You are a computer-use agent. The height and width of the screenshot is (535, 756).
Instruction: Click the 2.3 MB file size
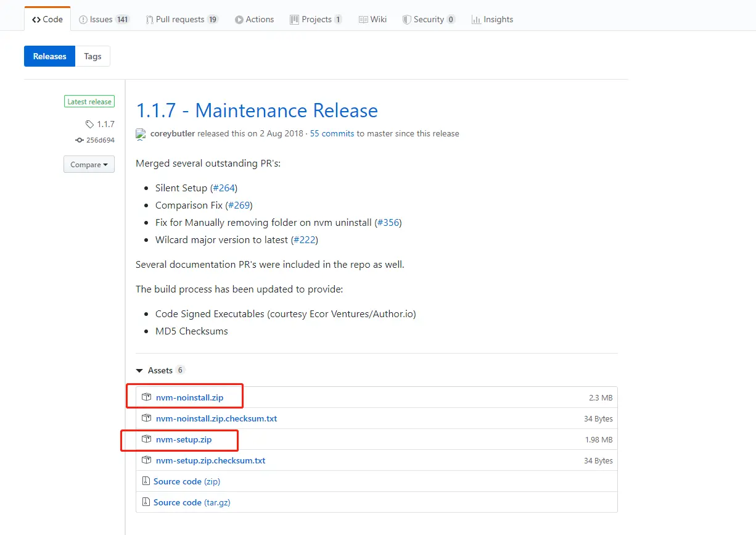(x=601, y=398)
